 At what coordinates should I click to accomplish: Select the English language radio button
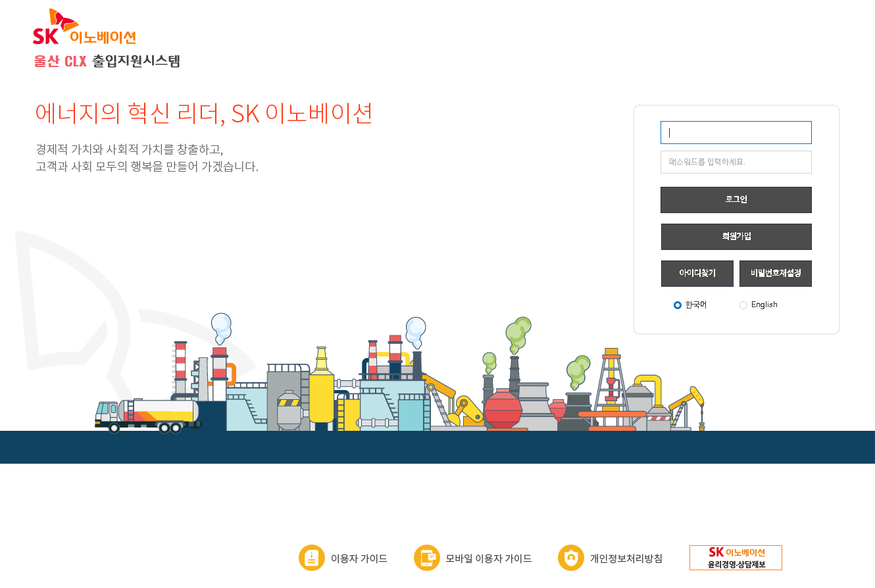[743, 305]
